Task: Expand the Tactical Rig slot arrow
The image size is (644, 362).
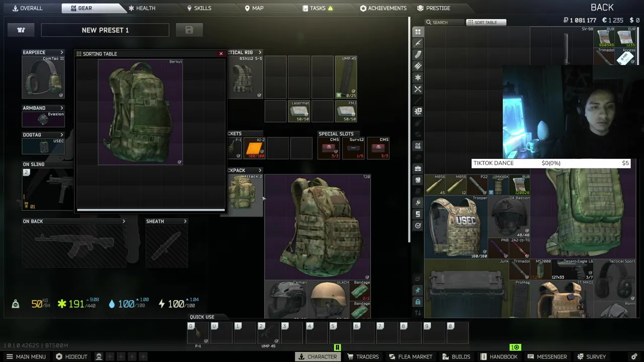Action: click(260, 52)
